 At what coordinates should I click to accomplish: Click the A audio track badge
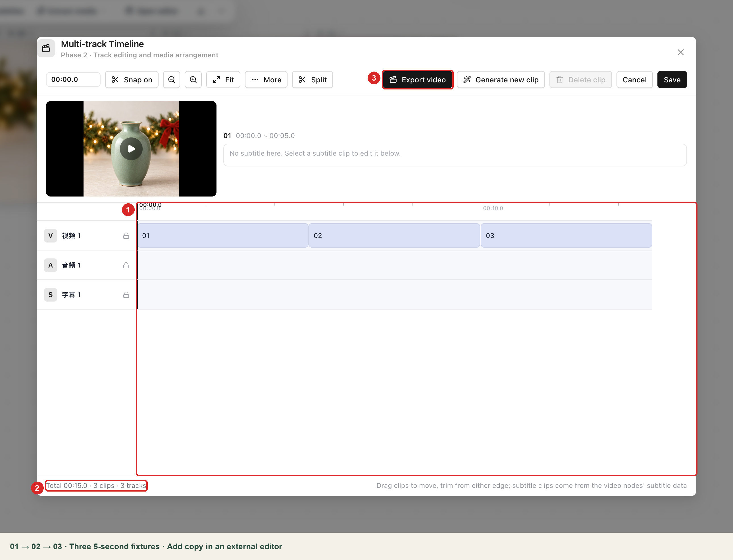tap(50, 265)
